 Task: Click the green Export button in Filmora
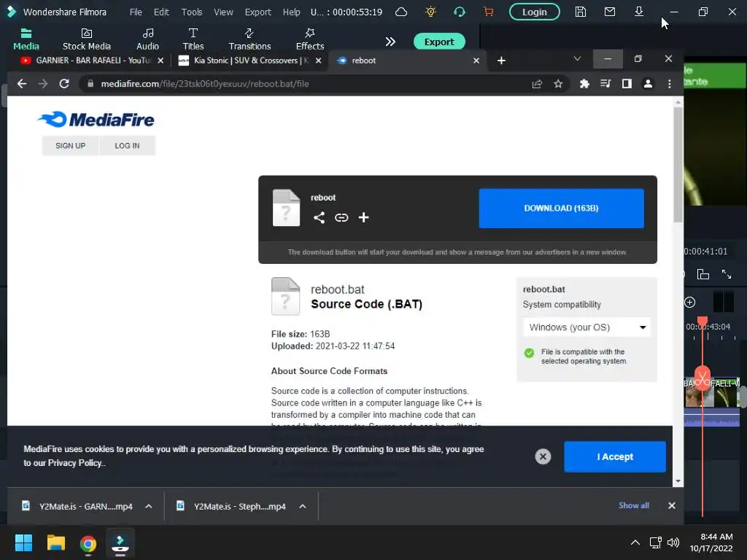click(x=438, y=42)
